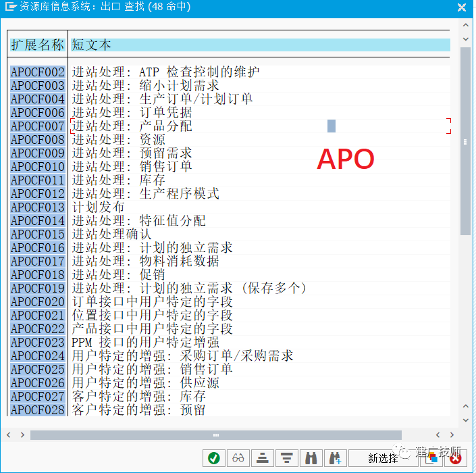Select exit name APOCF025
Image resolution: width=476 pixels, height=473 pixels.
pos(38,370)
